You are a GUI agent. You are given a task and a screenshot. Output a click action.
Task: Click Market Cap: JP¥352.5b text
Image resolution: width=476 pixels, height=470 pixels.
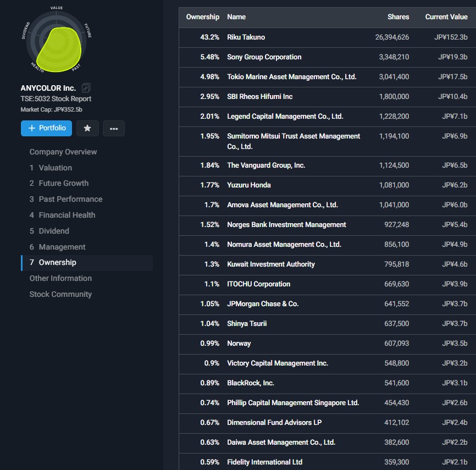(51, 109)
